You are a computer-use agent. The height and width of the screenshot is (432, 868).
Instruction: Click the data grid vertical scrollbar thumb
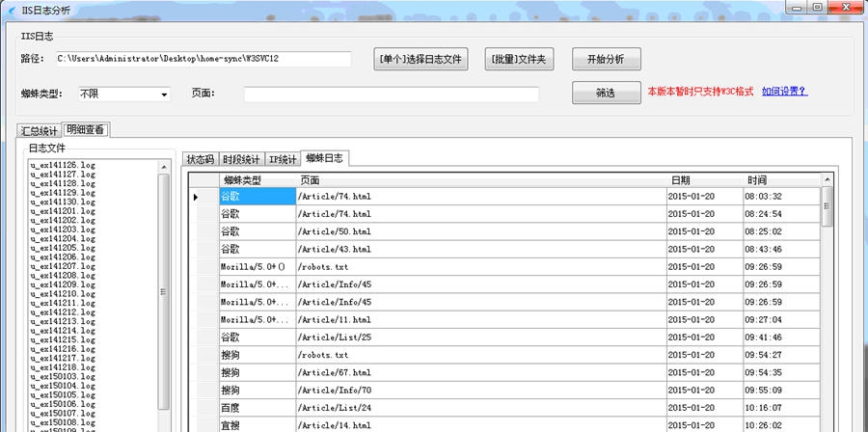827,206
